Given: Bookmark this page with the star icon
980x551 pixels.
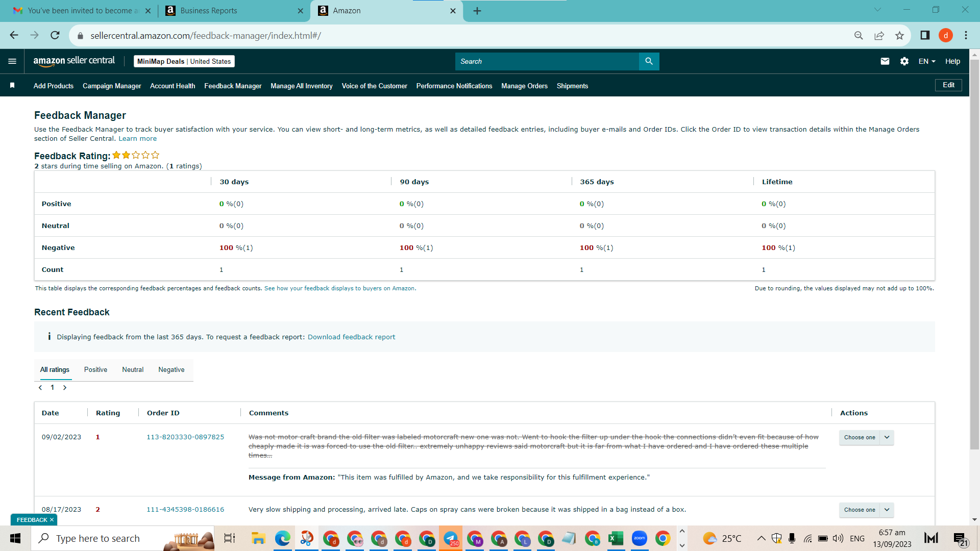Looking at the screenshot, I should click(899, 35).
